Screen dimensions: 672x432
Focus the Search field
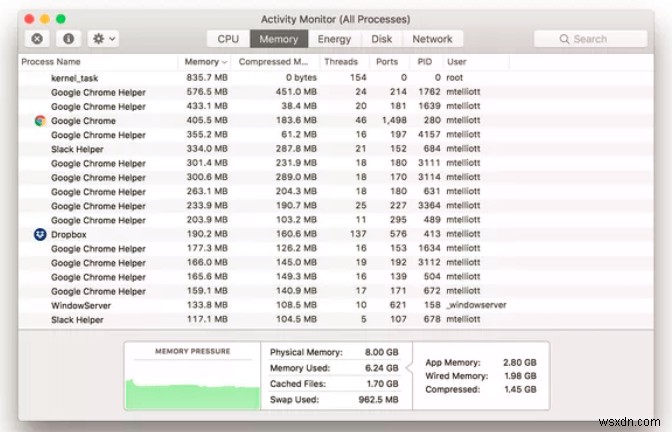pyautogui.click(x=591, y=39)
